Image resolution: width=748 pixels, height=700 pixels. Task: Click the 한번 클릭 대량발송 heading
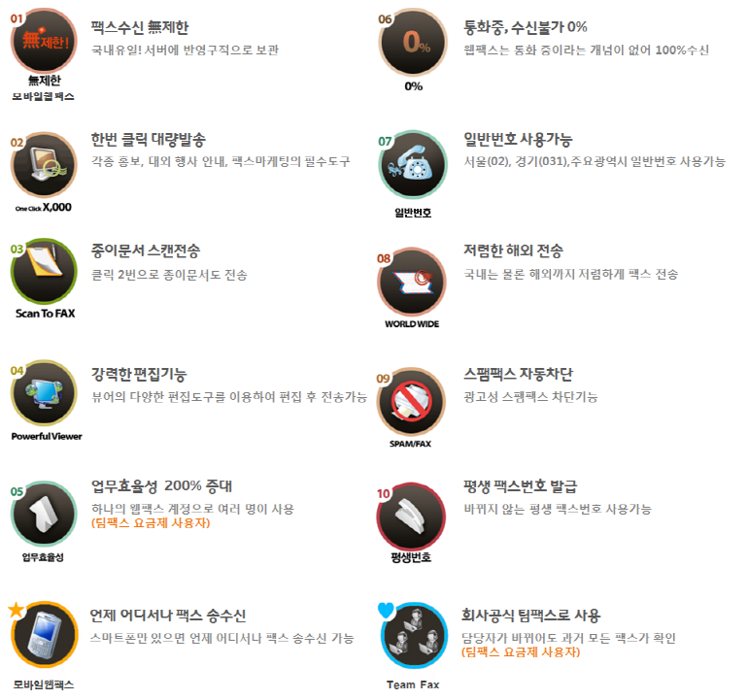coord(149,139)
